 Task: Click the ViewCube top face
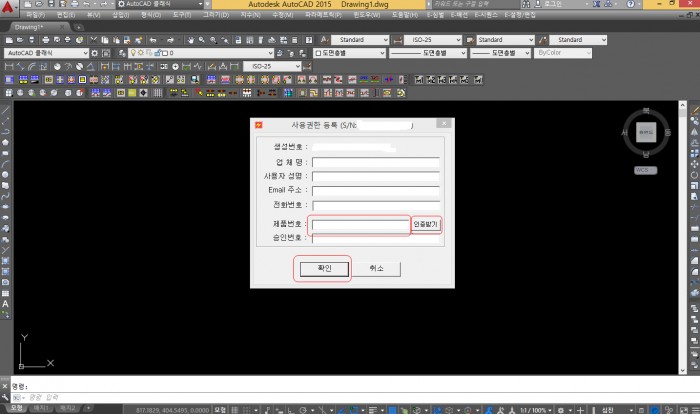(646, 132)
